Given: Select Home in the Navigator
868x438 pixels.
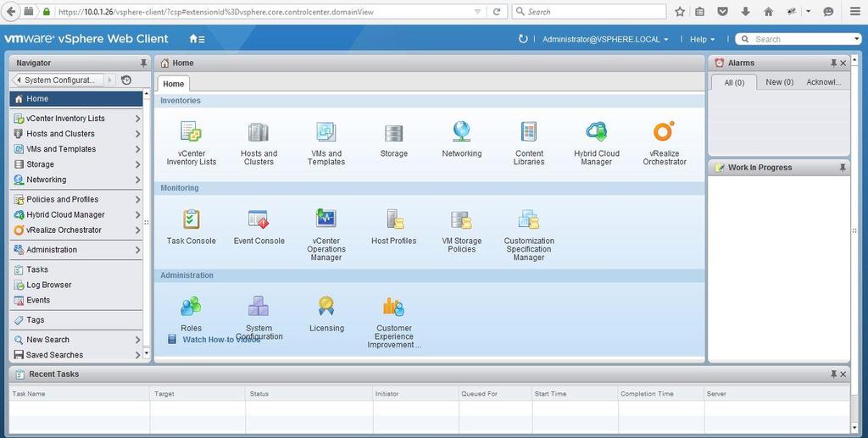Looking at the screenshot, I should coord(75,99).
